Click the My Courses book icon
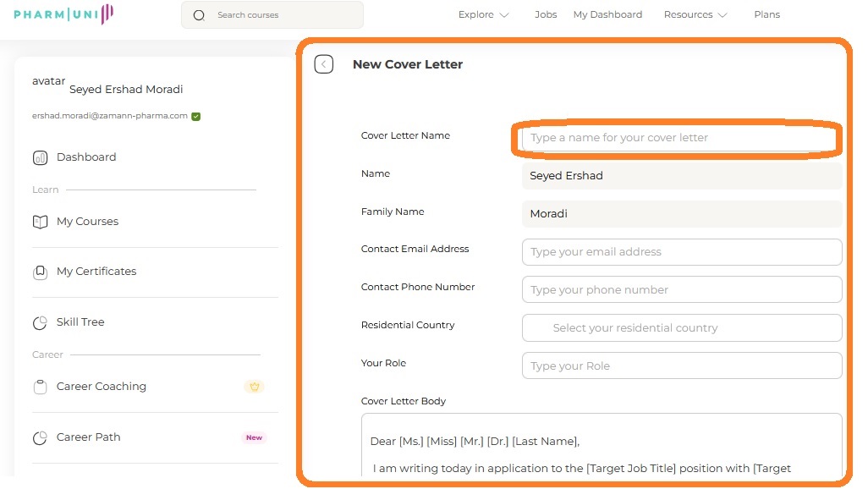 [40, 222]
